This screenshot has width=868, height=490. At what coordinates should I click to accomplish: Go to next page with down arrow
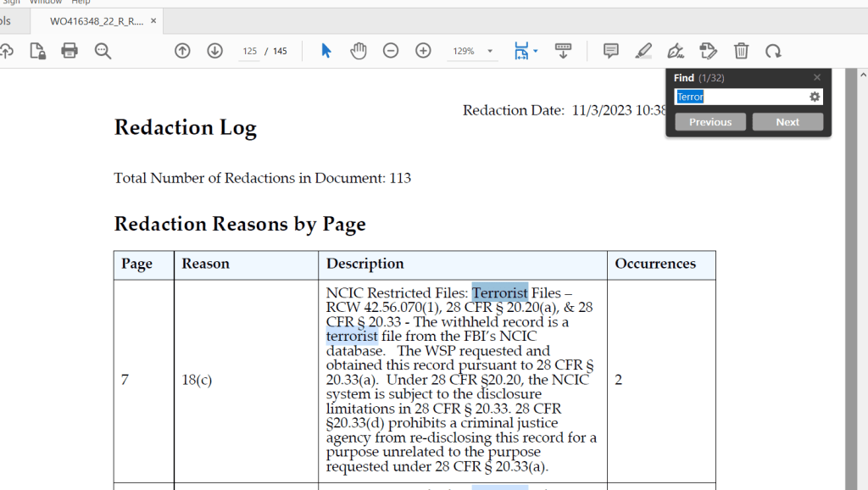click(x=214, y=51)
